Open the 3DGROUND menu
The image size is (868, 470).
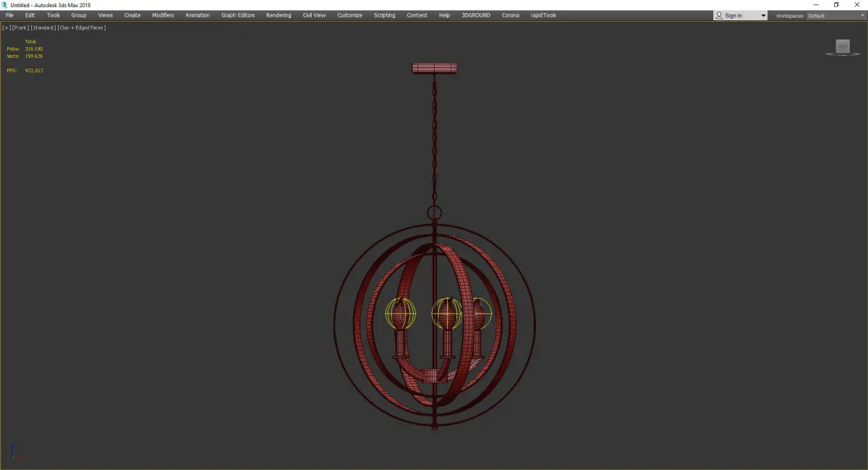(477, 15)
